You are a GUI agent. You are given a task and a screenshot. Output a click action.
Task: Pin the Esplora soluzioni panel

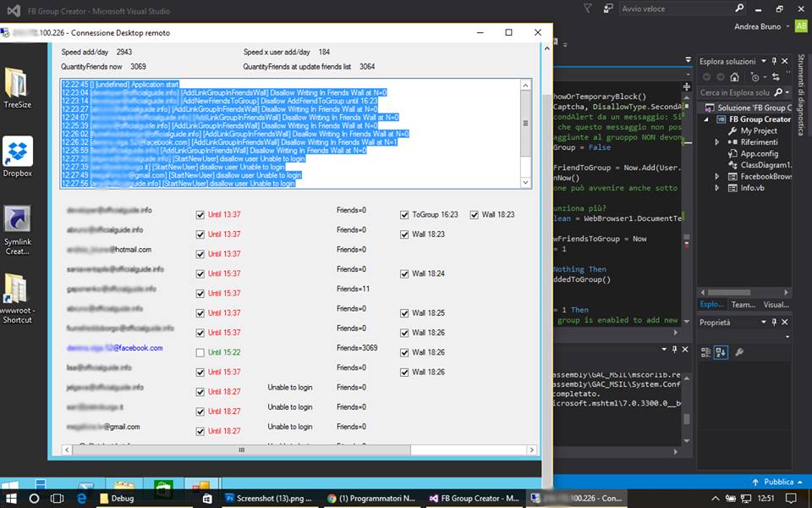pyautogui.click(x=774, y=61)
